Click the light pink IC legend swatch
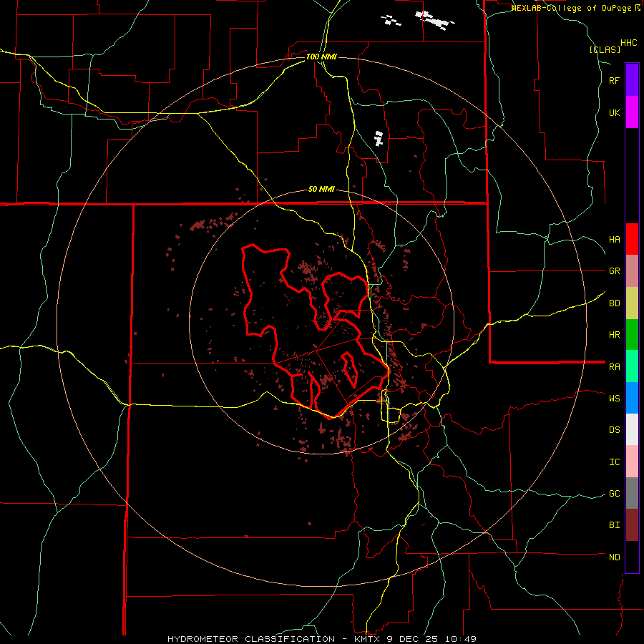Image resolution: width=644 pixels, height=644 pixels. (632, 462)
